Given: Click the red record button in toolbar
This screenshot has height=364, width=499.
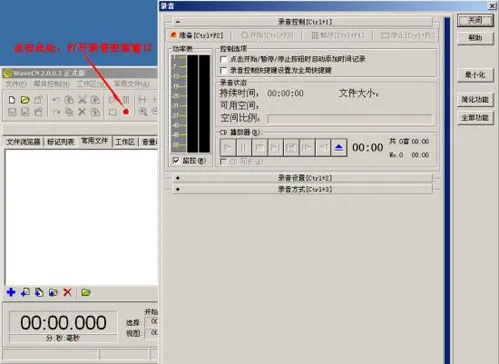Looking at the screenshot, I should coord(126,112).
